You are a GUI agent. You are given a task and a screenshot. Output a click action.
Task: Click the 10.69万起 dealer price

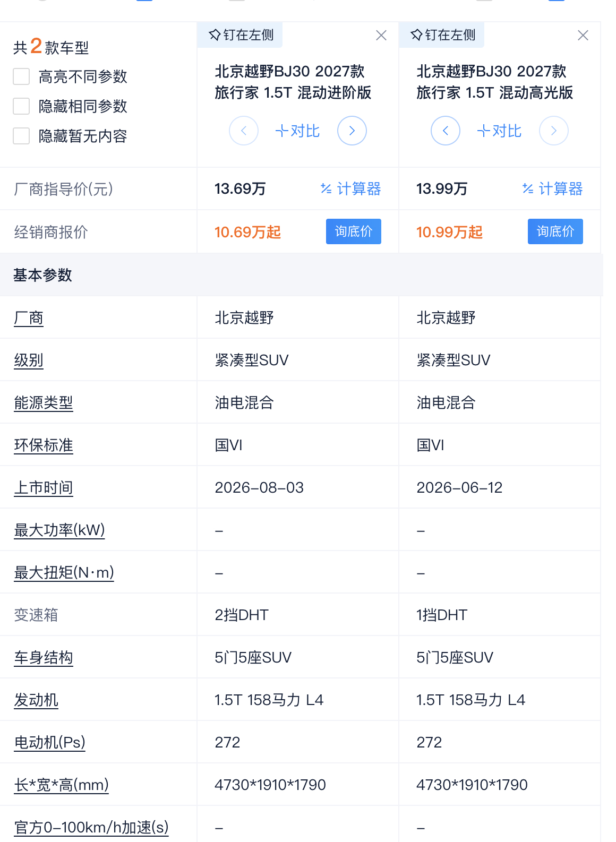coord(247,232)
